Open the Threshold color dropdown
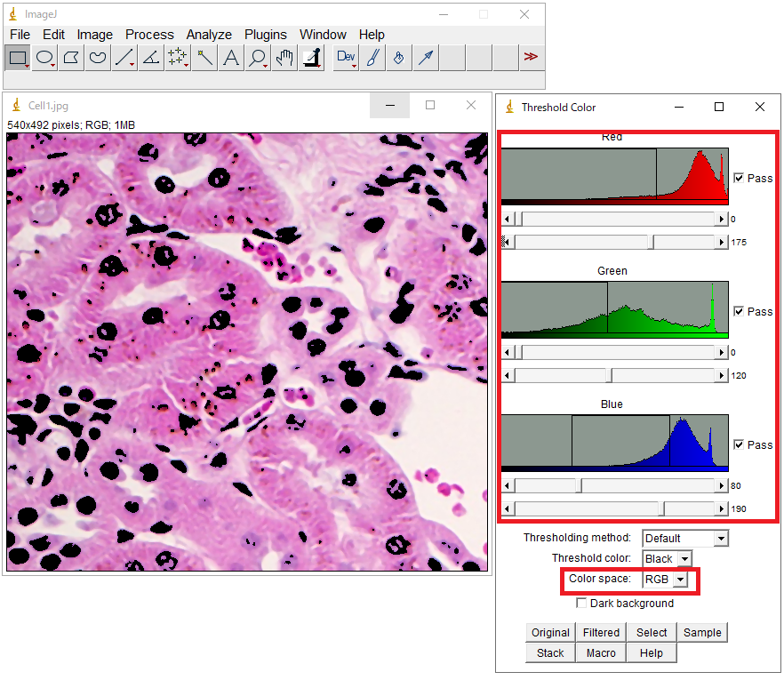 click(667, 559)
